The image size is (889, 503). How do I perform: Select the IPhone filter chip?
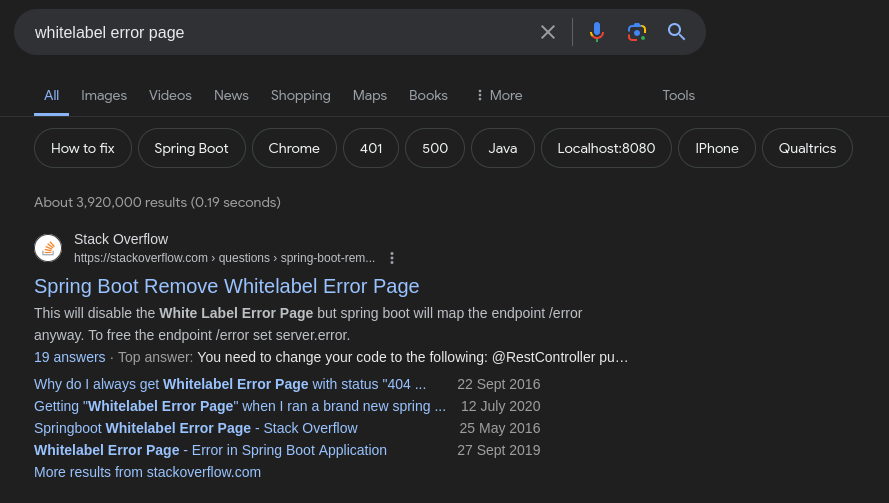[717, 148]
